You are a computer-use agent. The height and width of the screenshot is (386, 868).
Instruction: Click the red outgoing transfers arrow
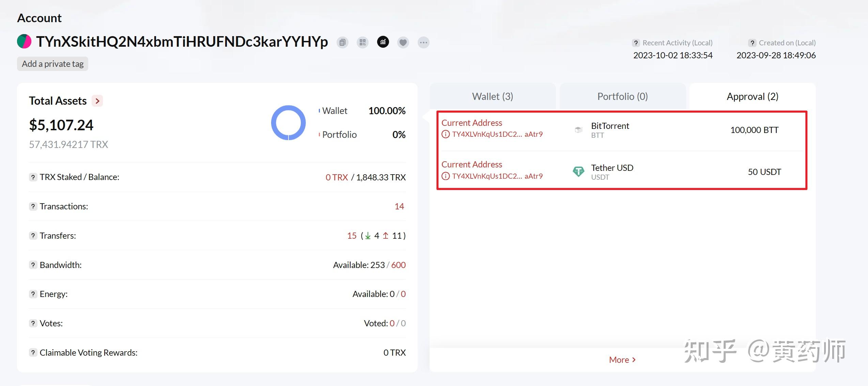tap(386, 236)
